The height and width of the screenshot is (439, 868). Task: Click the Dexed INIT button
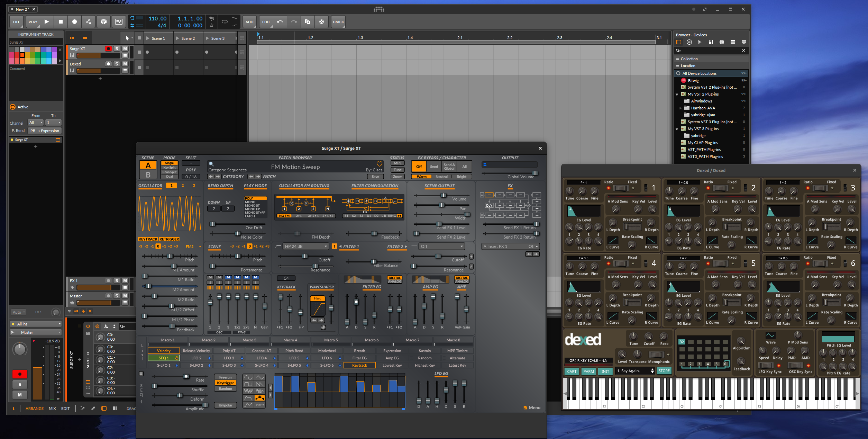coord(605,371)
